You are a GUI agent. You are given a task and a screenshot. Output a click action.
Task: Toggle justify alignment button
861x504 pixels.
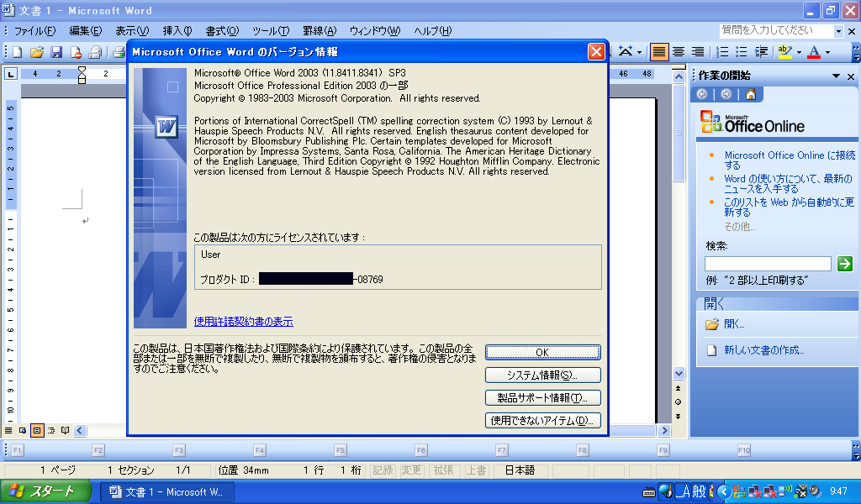[x=659, y=52]
